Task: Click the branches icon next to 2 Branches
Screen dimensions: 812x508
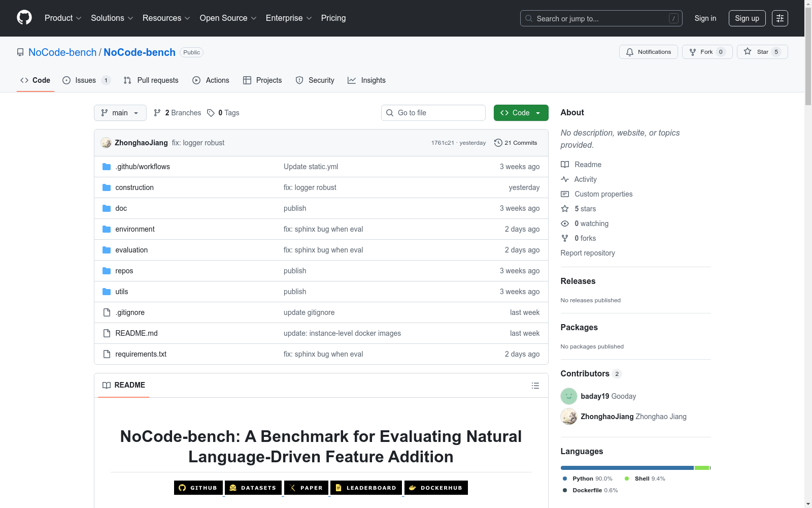Action: 157,113
